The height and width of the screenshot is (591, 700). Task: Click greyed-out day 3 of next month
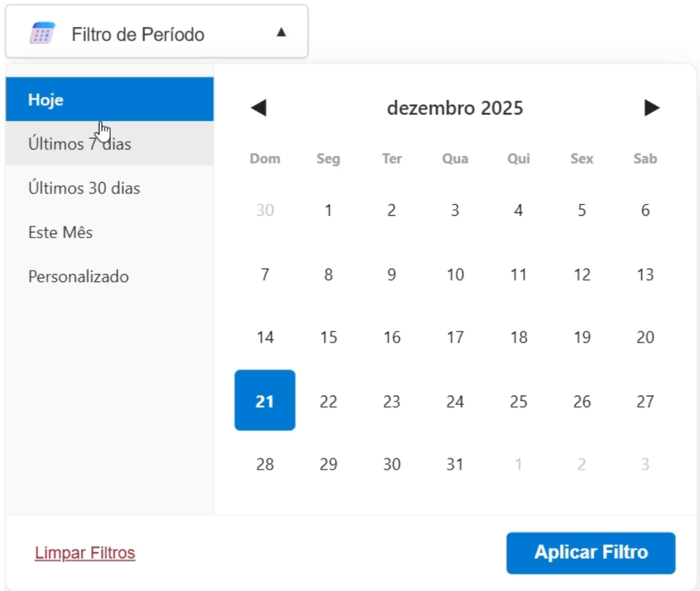[x=645, y=464]
